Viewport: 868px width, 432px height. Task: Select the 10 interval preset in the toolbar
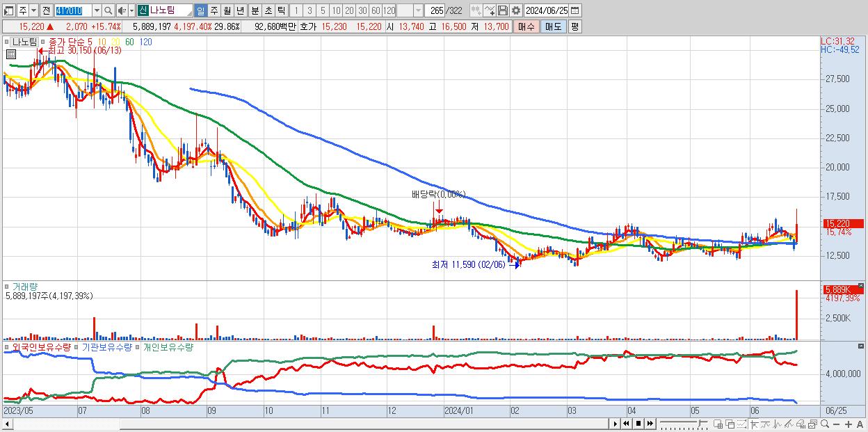pyautogui.click(x=336, y=10)
